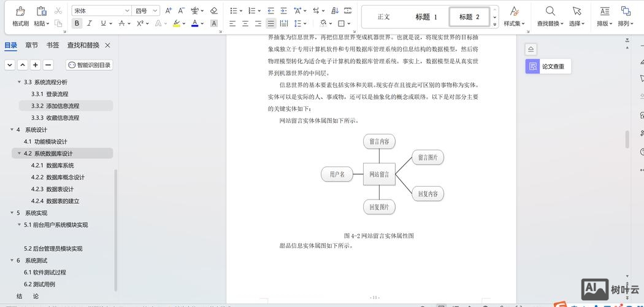This screenshot has width=644, height=307.
Task: Expand the style gallery more arrow
Action: (495, 24)
